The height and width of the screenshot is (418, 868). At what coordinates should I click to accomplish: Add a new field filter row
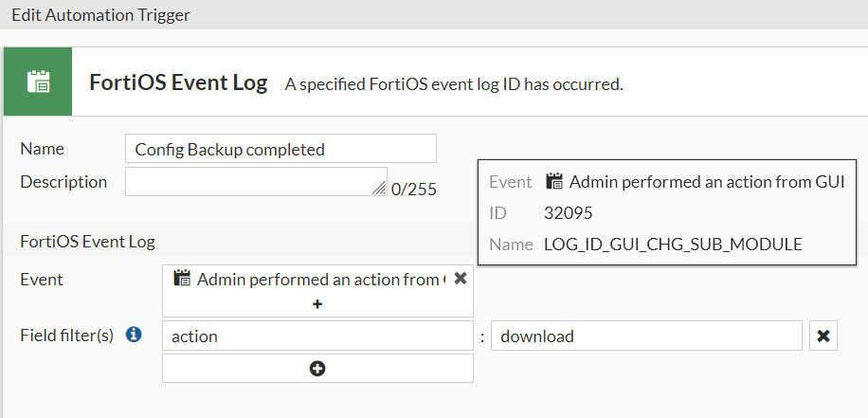317,369
